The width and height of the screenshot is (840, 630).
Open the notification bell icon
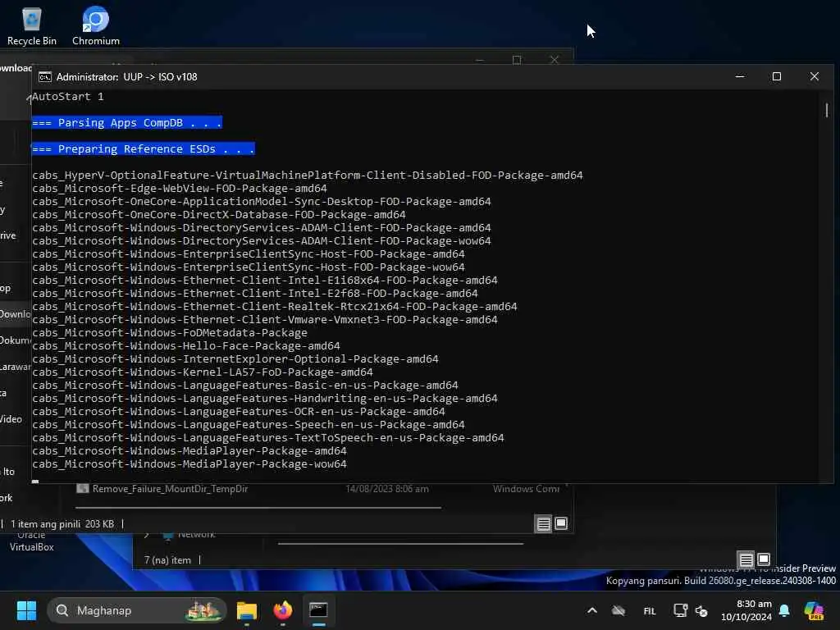[784, 610]
